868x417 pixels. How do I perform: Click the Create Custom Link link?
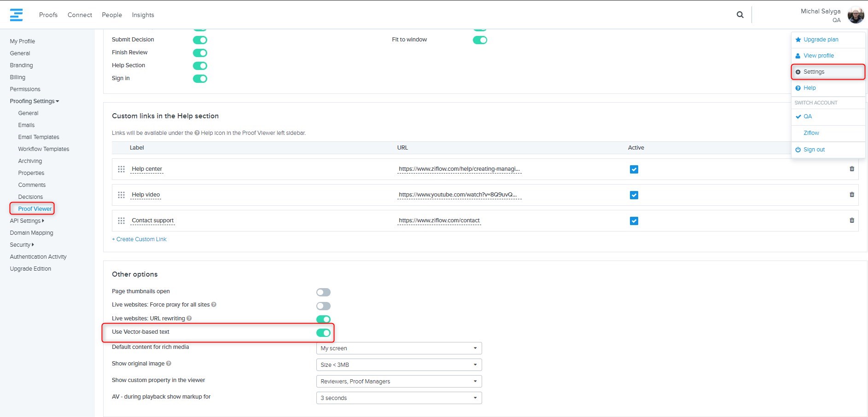pos(140,239)
